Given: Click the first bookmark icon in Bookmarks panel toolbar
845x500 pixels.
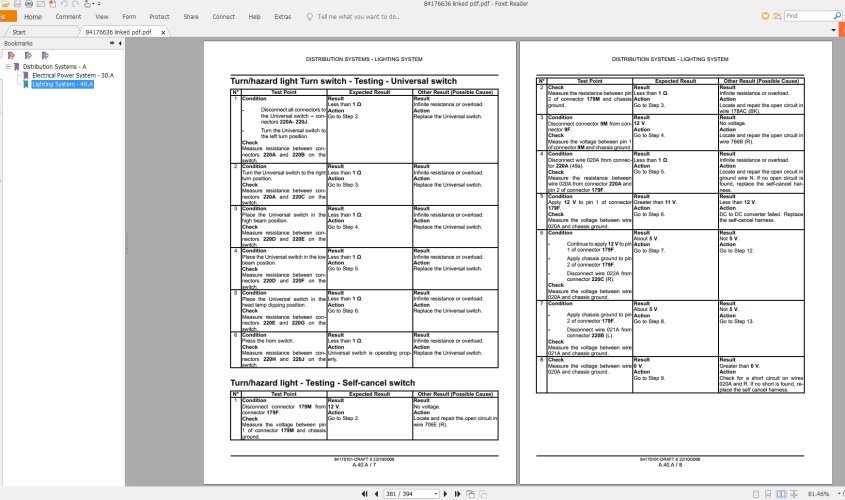Looking at the screenshot, I should click(11, 55).
